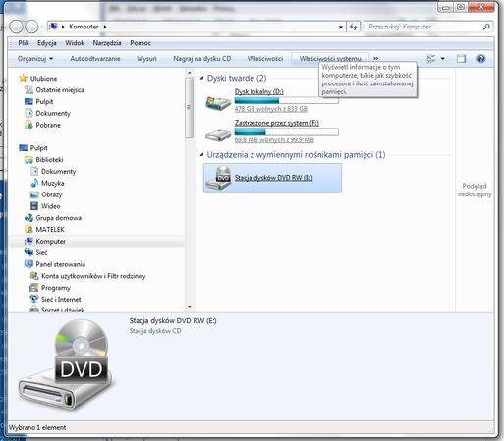Click Właściwości systemu button
504x441 pixels.
point(330,59)
